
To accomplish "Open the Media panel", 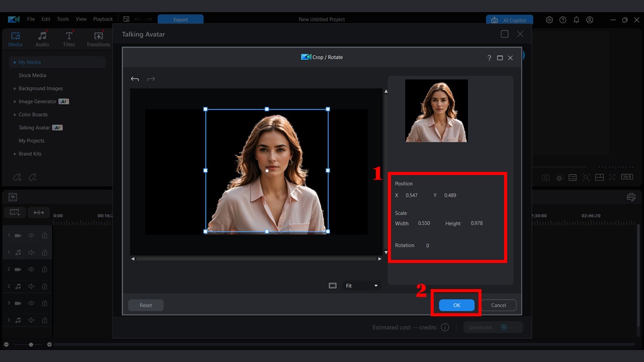I will coord(15,39).
